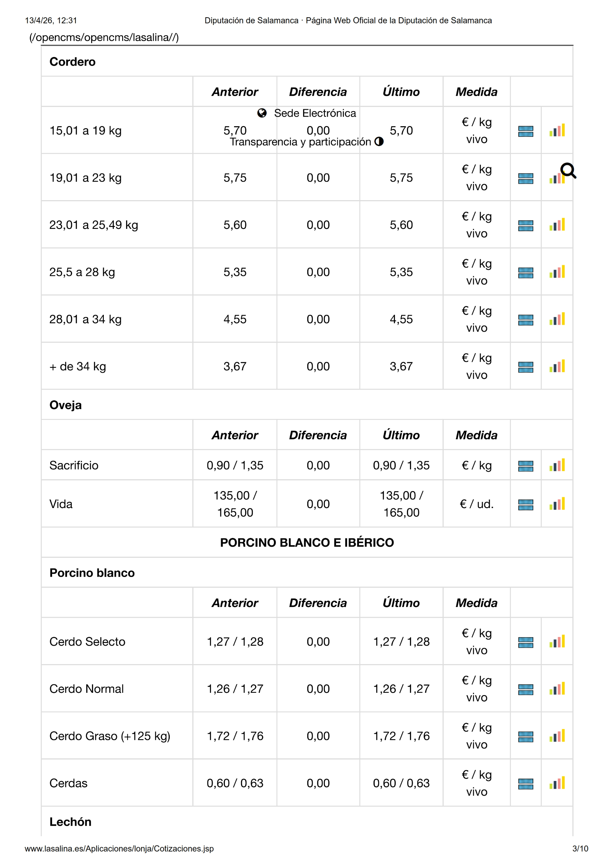Toggle the high-contrast half-circle icon
The width and height of the screenshot is (613, 868).
coord(379,141)
